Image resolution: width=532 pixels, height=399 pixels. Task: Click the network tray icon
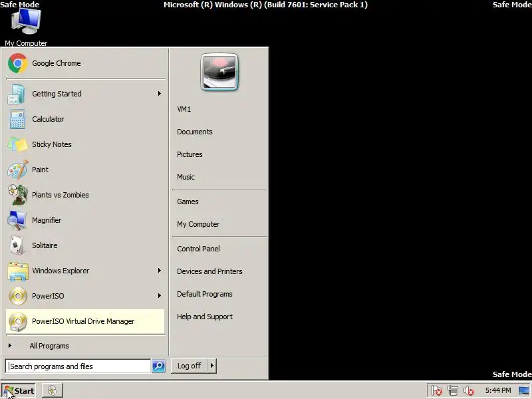point(453,390)
